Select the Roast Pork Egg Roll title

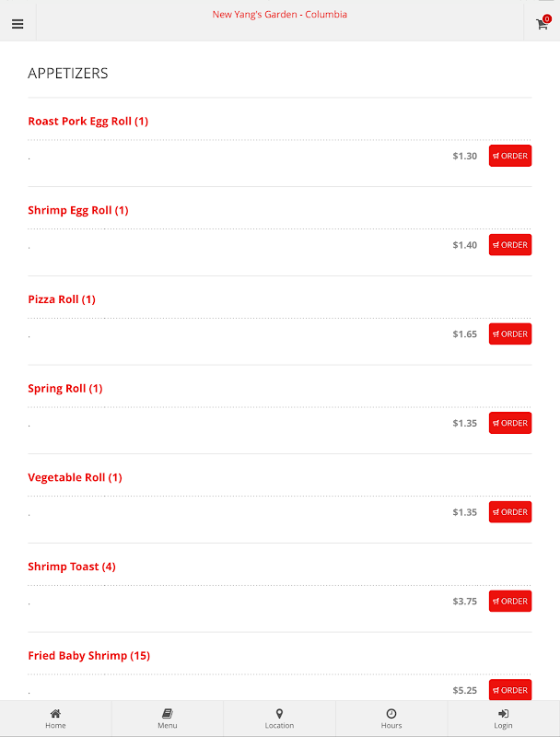click(88, 122)
